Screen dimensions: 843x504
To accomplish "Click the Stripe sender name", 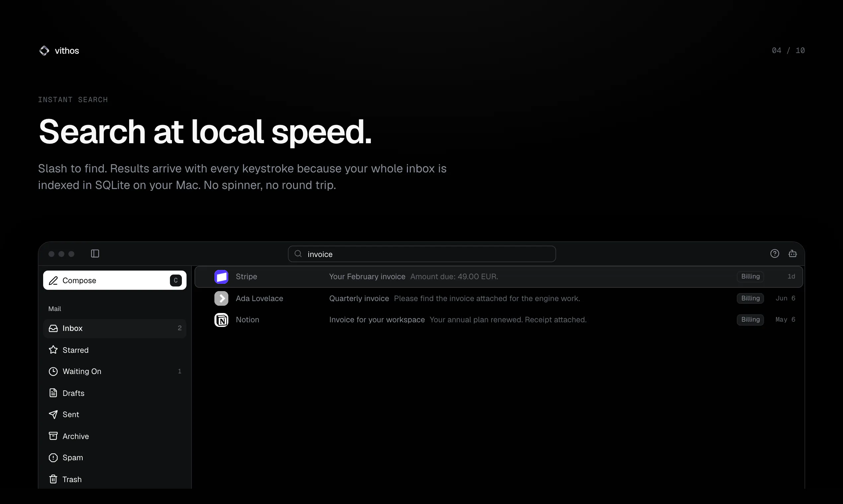I will click(247, 277).
